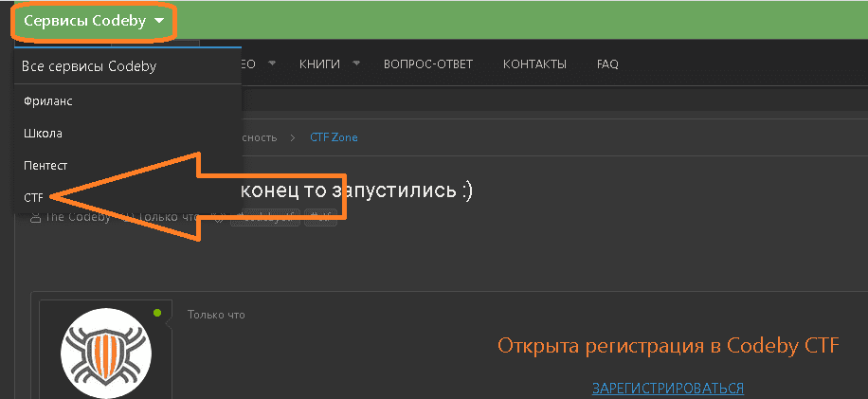Follow the ЗАРЕГИСТРИРОВАТЬСЯ link

pyautogui.click(x=667, y=388)
